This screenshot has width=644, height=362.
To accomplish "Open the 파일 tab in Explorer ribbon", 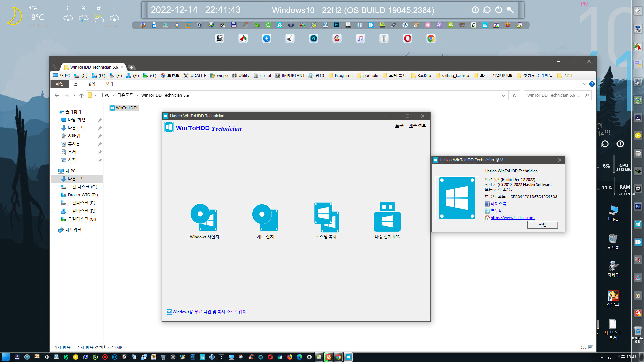I will pyautogui.click(x=59, y=84).
